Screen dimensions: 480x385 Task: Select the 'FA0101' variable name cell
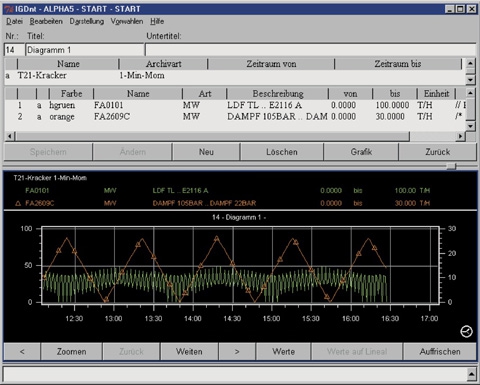pos(109,105)
